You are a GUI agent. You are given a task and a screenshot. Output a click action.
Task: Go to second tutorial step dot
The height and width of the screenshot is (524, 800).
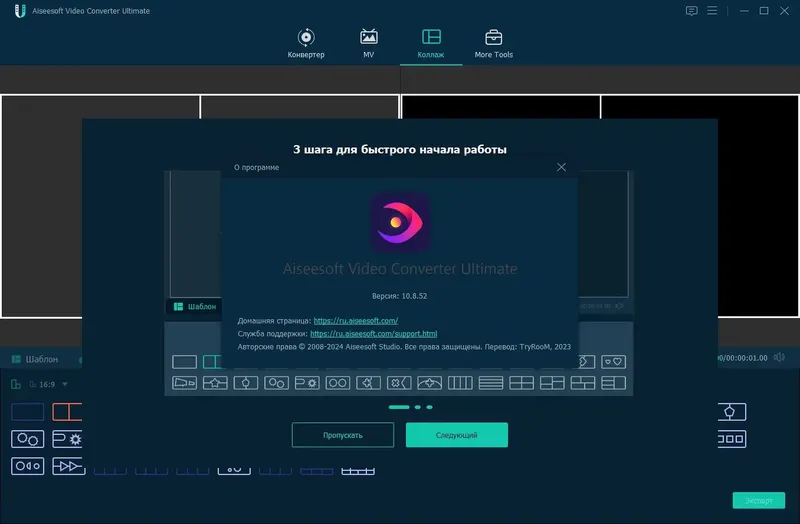tap(417, 407)
